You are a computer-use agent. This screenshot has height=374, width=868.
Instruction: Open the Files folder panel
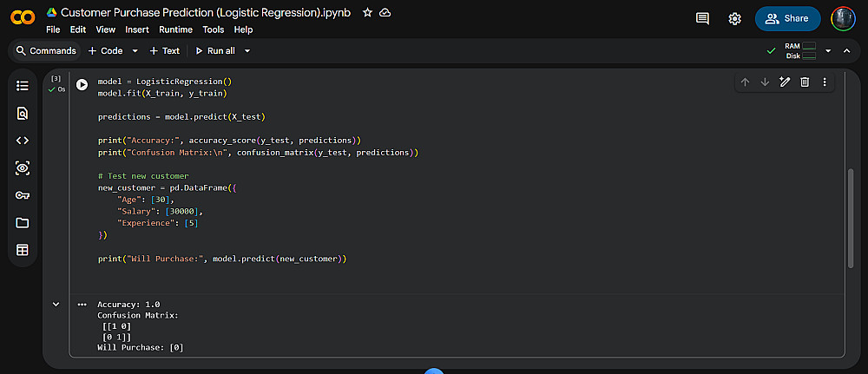coord(23,223)
